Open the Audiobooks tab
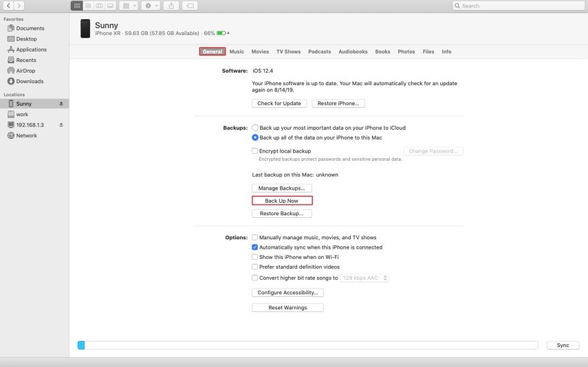Viewport: 588px width, 367px height. point(353,52)
